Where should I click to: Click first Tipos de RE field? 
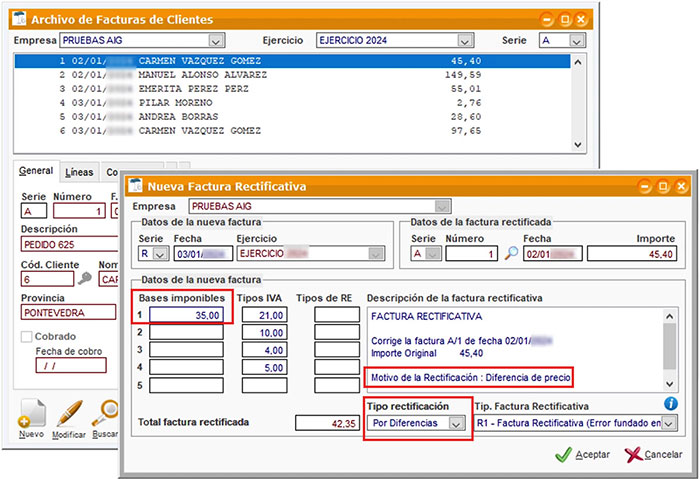pos(337,315)
